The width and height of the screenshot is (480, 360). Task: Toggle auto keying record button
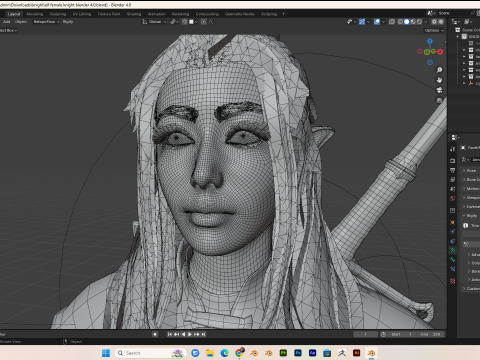tap(155, 334)
